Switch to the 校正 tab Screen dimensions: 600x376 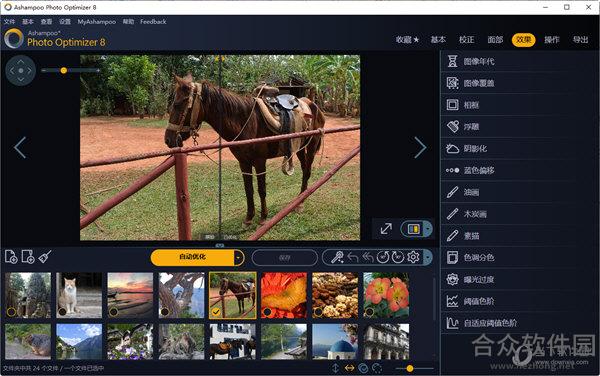(x=466, y=40)
